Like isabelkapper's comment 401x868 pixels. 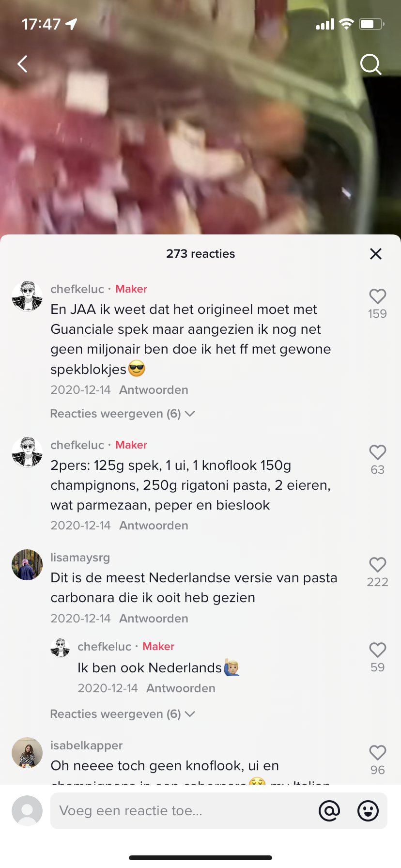point(377,753)
